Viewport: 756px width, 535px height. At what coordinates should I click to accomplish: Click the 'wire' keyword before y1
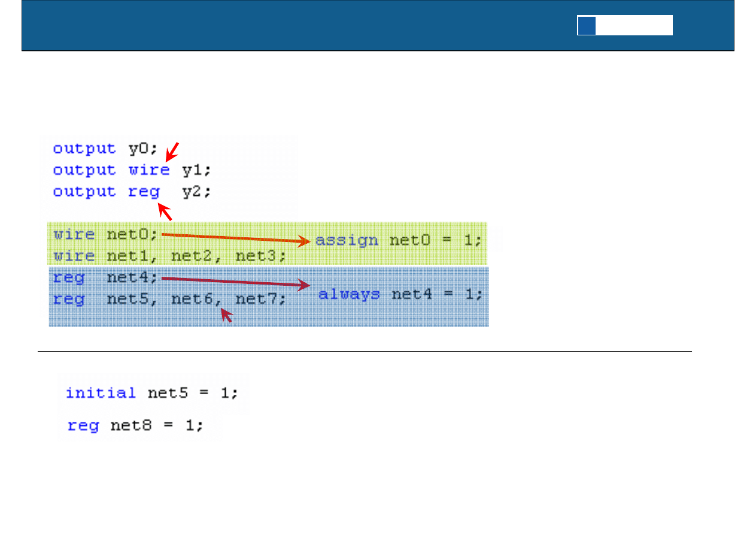(x=149, y=170)
